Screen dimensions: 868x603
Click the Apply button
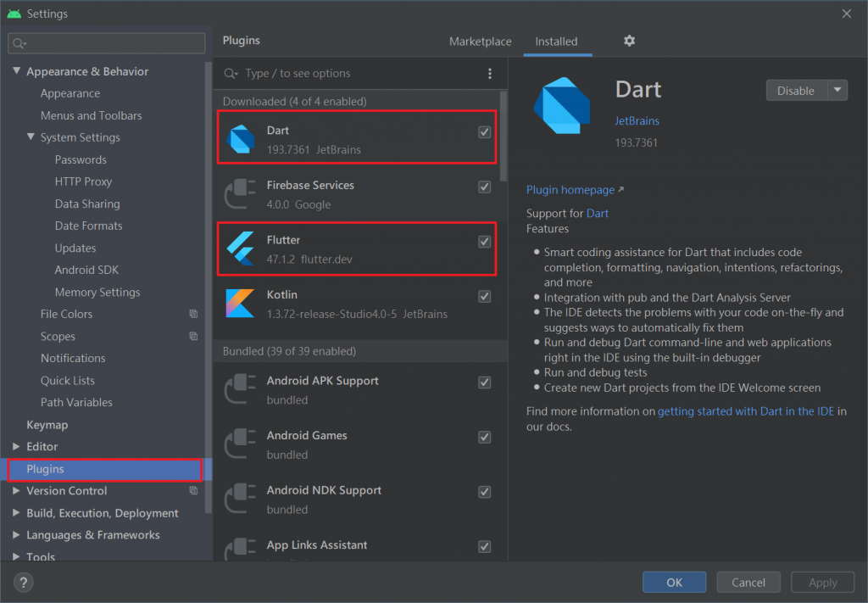pyautogui.click(x=822, y=582)
